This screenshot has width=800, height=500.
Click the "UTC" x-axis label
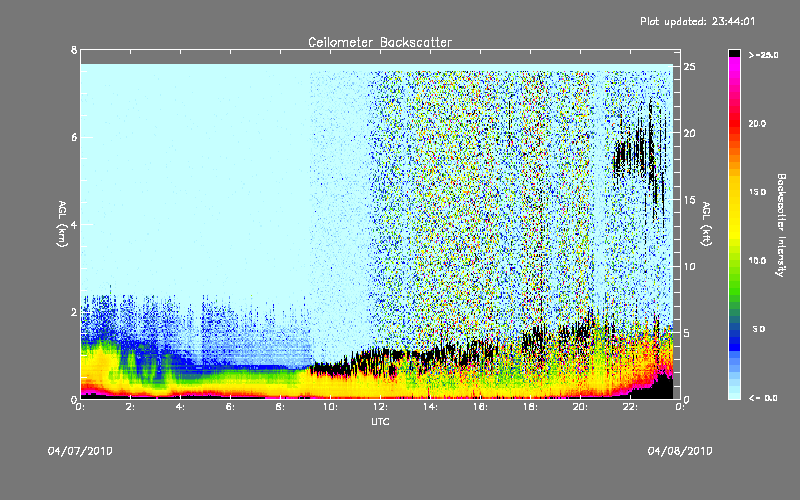click(380, 421)
